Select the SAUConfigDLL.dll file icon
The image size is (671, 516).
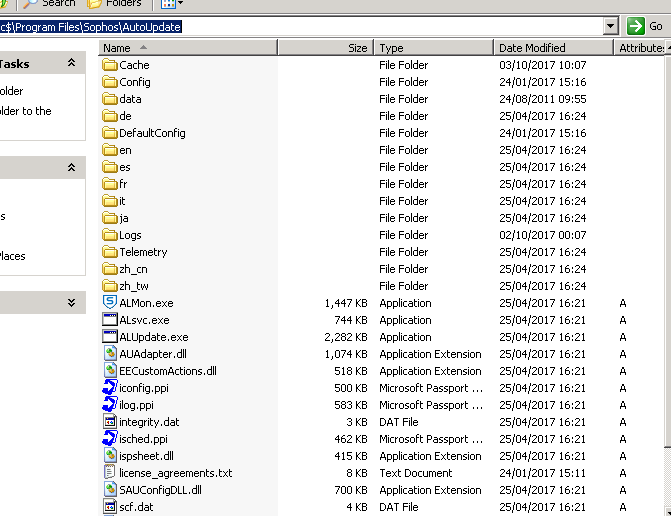coord(110,489)
